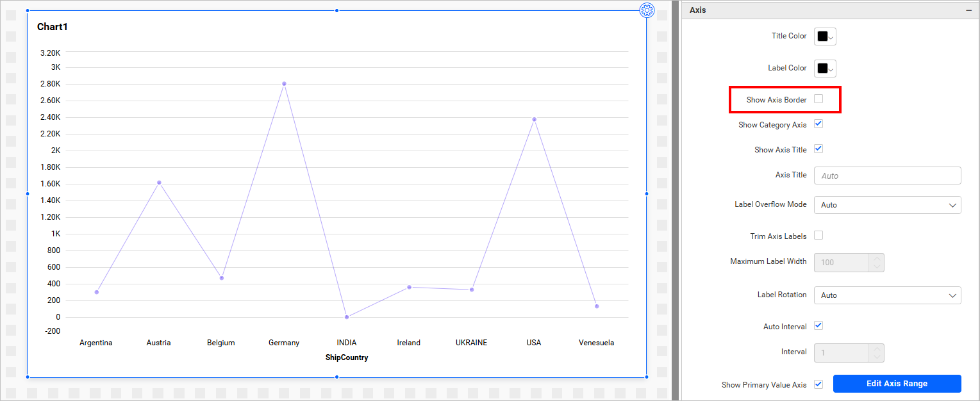Click the Chart1 title text
Image resolution: width=980 pixels, height=401 pixels.
53,27
